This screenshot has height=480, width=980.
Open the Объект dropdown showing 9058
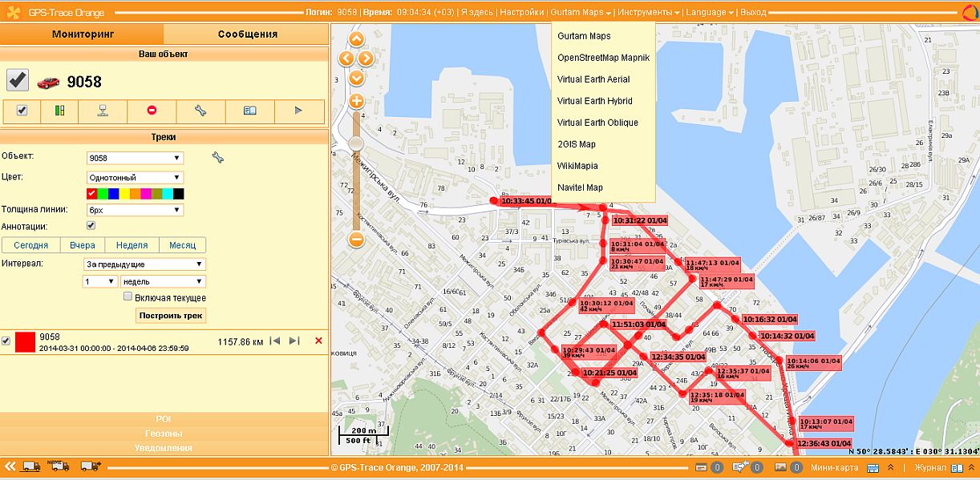click(135, 158)
